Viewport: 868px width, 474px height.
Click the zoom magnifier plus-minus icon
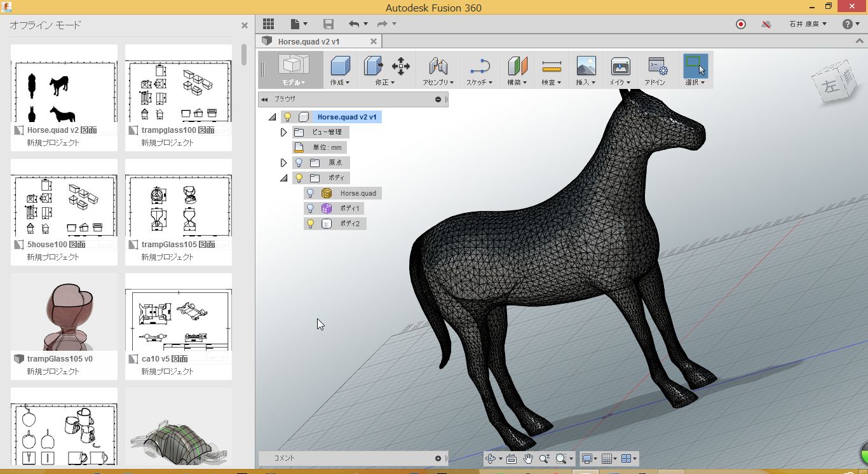(x=545, y=459)
